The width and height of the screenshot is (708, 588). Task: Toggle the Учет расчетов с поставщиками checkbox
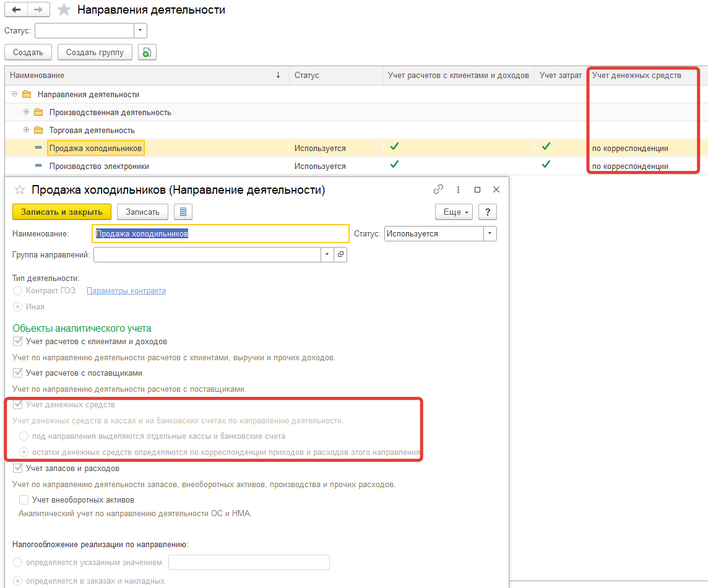pos(17,373)
